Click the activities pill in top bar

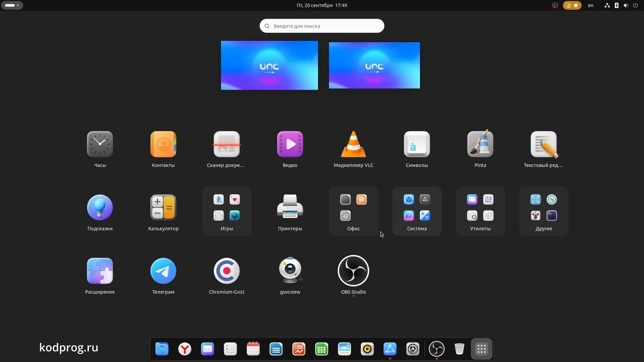point(12,5)
